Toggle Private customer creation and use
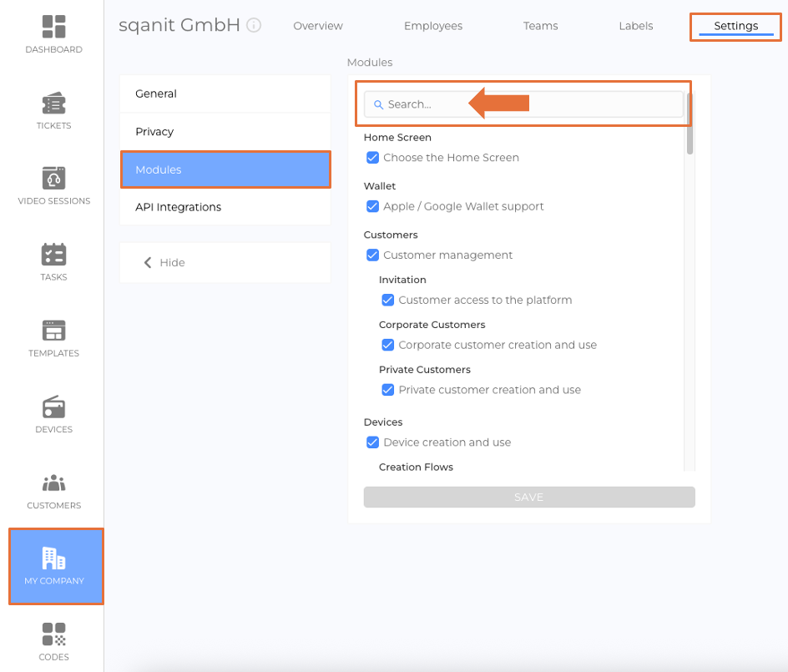 point(387,390)
